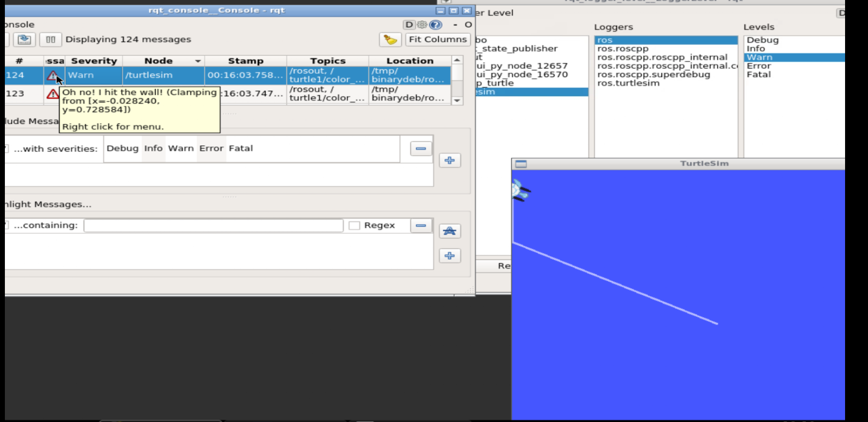This screenshot has width=868, height=422.
Task: Select the ros.turtlesim logger
Action: pyautogui.click(x=628, y=83)
